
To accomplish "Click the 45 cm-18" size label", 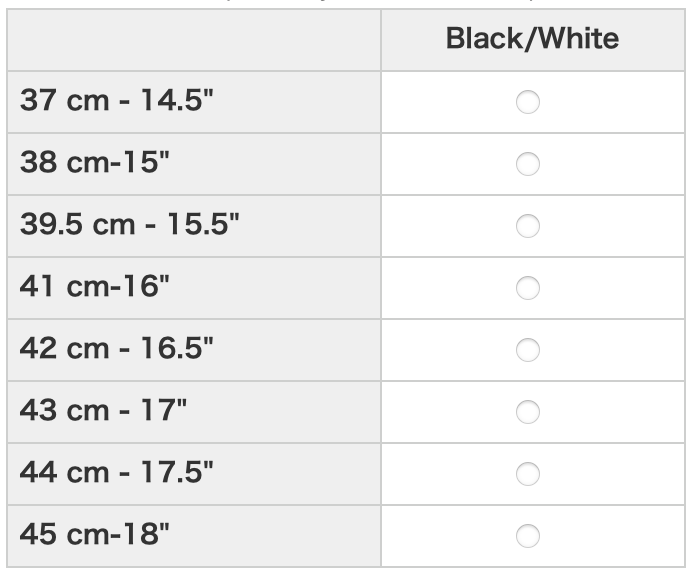I will pyautogui.click(x=95, y=535).
